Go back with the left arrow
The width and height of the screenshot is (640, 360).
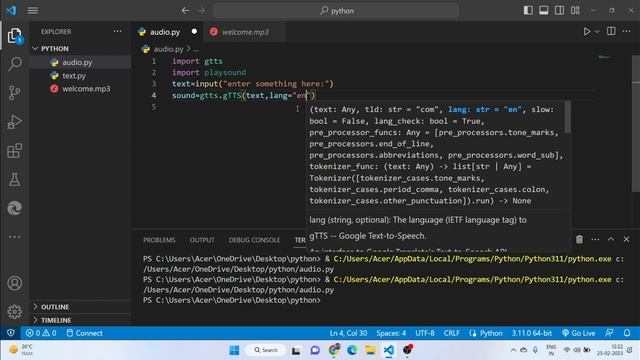pyautogui.click(x=185, y=11)
